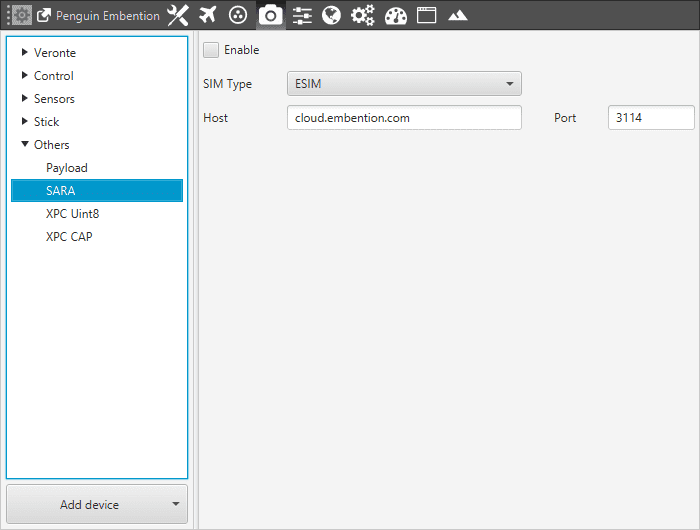Open the Add device dropdown arrow
Screen dimensions: 700x530
(x=176, y=504)
